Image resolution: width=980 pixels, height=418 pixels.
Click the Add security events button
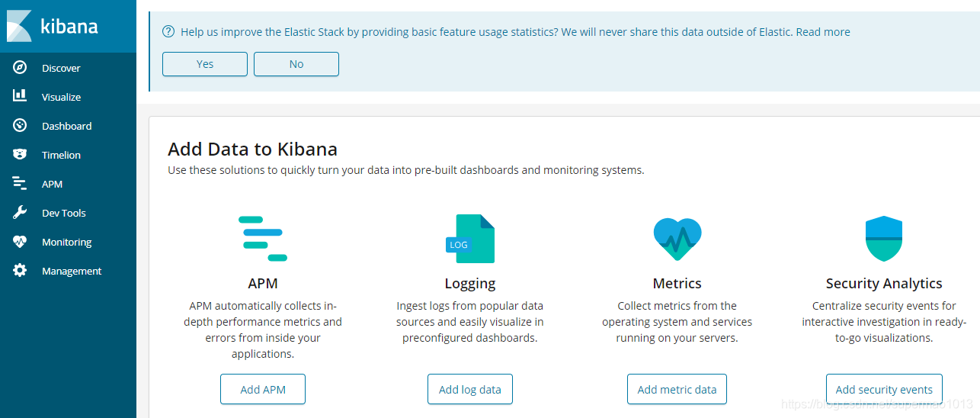pos(884,389)
